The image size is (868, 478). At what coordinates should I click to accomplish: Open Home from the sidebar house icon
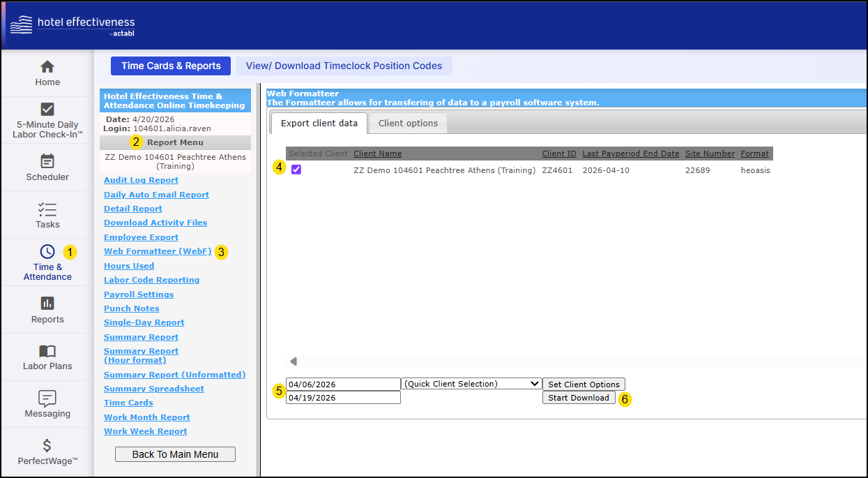point(47,67)
